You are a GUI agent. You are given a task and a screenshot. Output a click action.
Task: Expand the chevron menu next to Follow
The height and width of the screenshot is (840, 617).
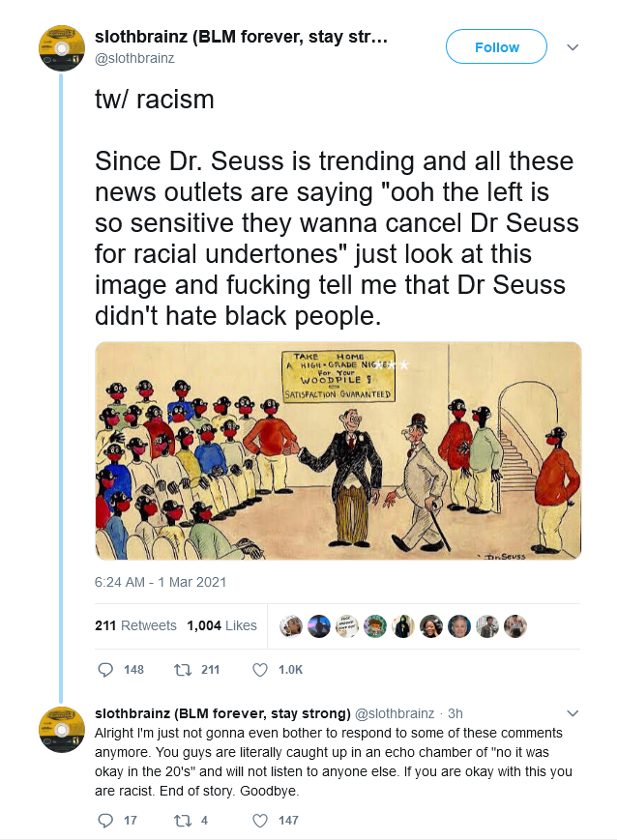point(573,47)
